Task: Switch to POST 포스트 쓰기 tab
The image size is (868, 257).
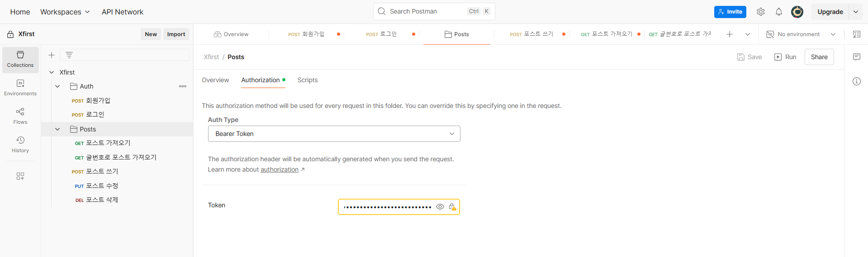Action: (531, 34)
